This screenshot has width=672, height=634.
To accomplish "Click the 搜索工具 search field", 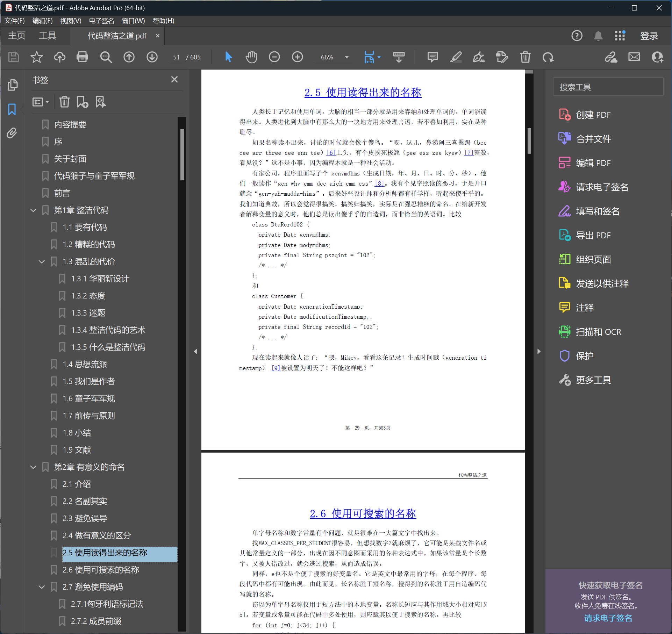I will tap(608, 87).
